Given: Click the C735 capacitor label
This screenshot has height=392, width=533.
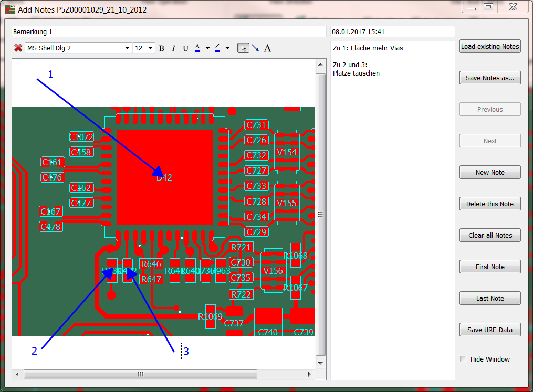Looking at the screenshot, I should [x=241, y=278].
